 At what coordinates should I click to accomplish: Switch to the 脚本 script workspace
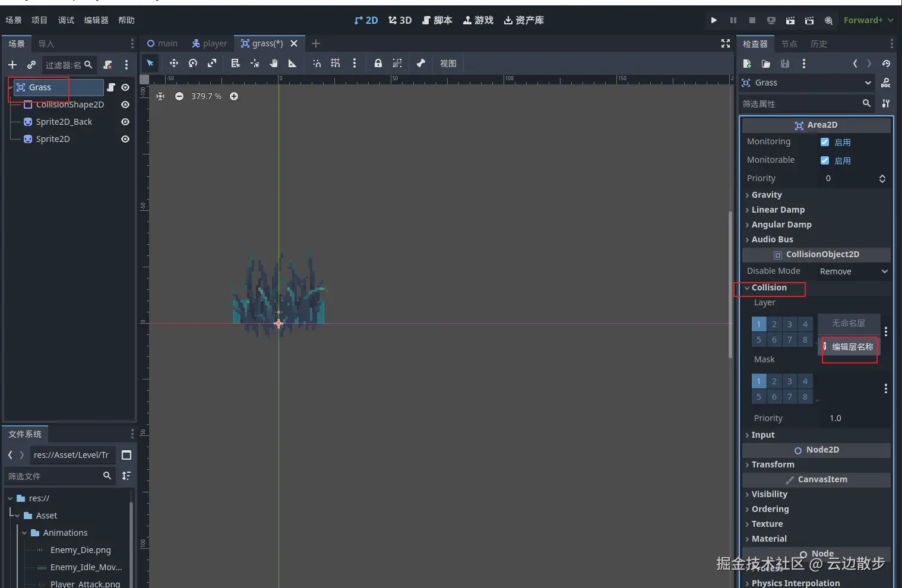pos(437,20)
